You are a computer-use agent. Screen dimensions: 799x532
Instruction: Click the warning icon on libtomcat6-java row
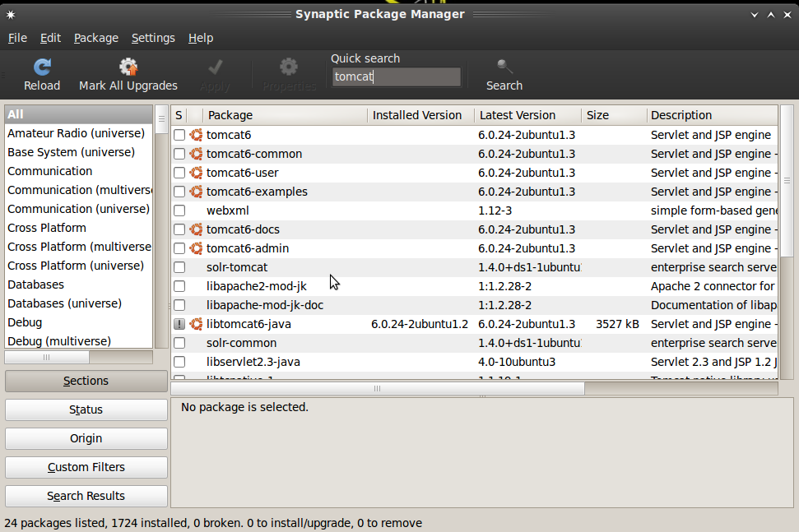click(179, 324)
